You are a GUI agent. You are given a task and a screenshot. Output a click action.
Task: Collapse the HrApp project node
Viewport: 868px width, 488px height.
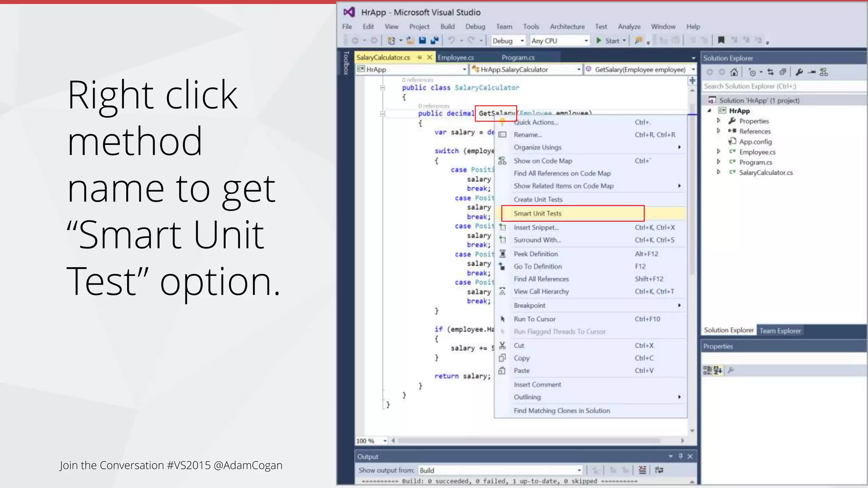click(709, 111)
